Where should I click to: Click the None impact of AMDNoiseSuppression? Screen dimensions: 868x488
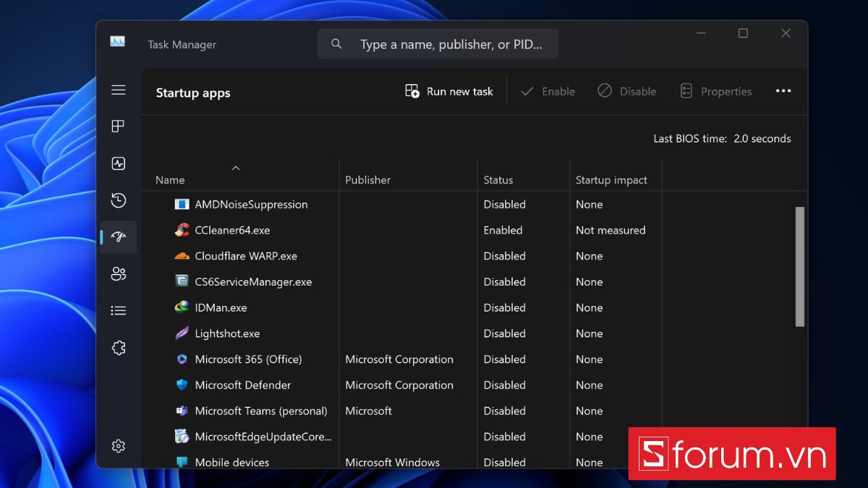coord(589,205)
